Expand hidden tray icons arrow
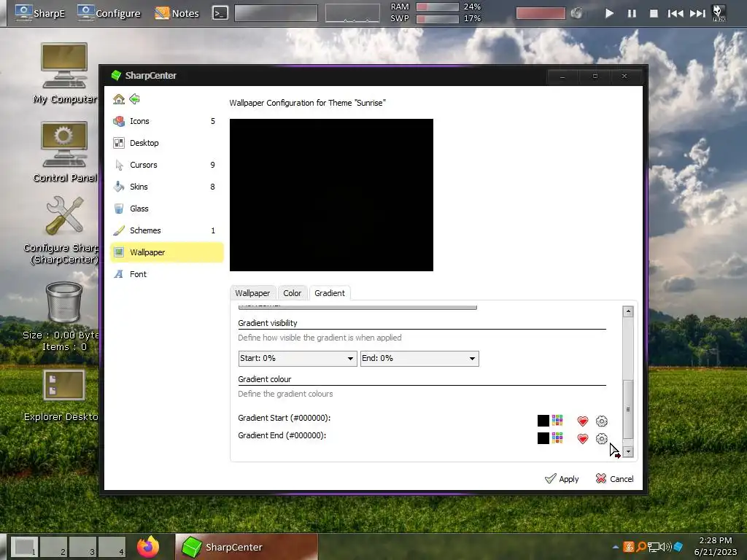Screen dimensions: 747x560 click(x=616, y=547)
